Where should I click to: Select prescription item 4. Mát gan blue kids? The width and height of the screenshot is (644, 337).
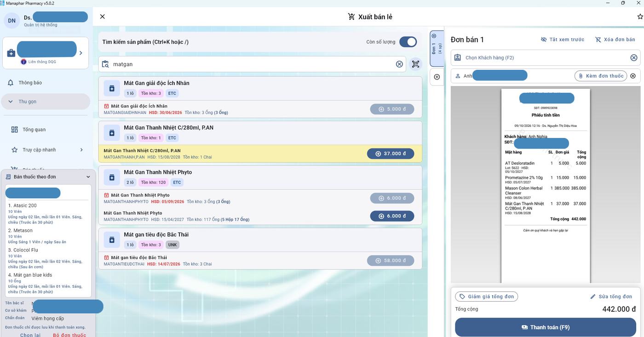point(48,283)
